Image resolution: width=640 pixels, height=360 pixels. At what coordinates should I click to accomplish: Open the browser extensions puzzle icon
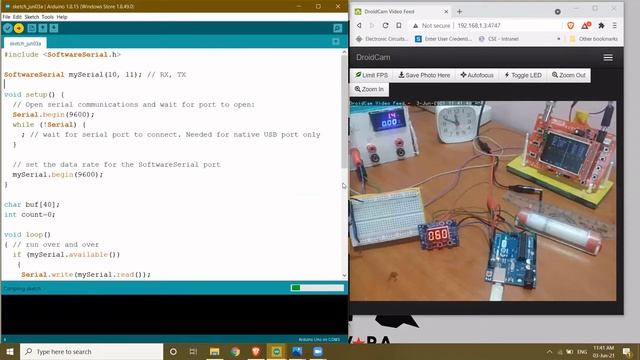click(x=601, y=25)
